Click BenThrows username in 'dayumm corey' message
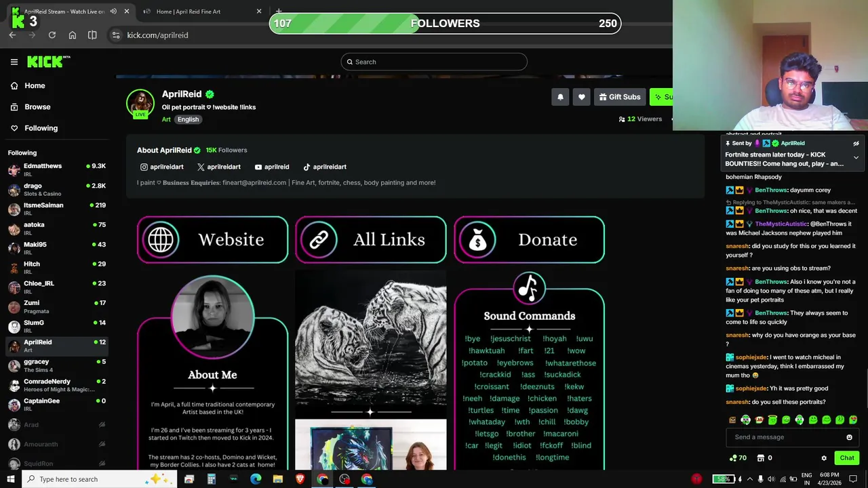The width and height of the screenshot is (868, 488). click(x=771, y=190)
